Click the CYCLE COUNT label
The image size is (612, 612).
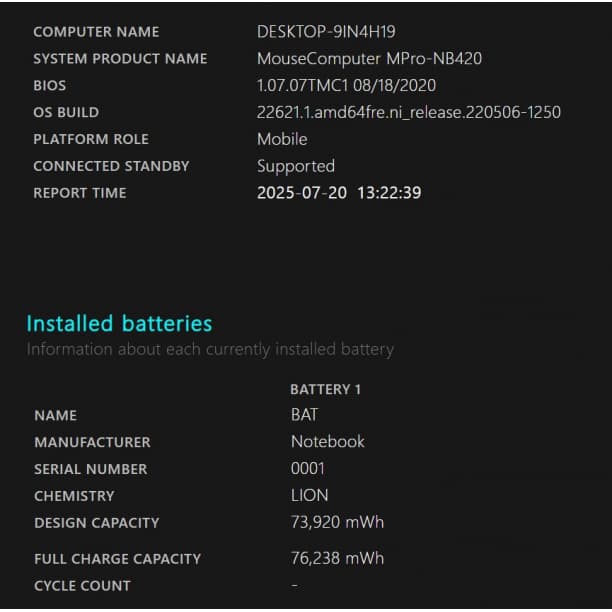pyautogui.click(x=82, y=586)
